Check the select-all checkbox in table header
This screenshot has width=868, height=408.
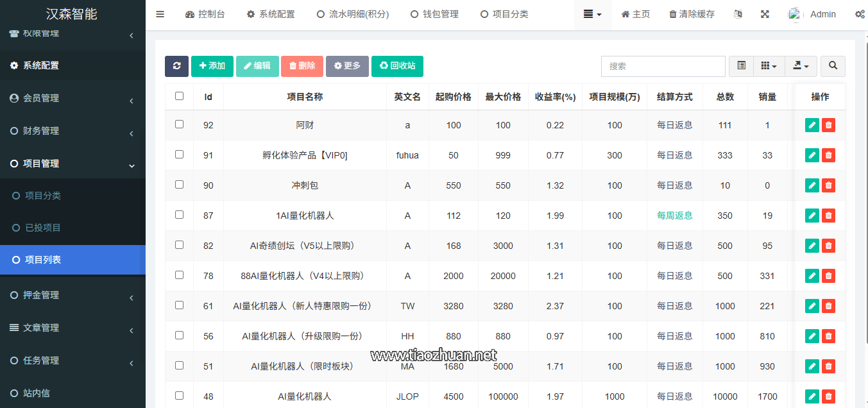[x=179, y=96]
